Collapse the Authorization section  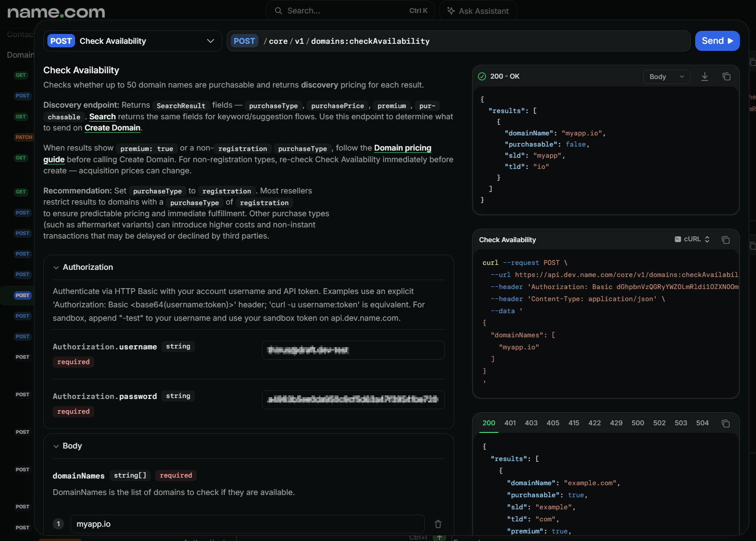(x=83, y=267)
